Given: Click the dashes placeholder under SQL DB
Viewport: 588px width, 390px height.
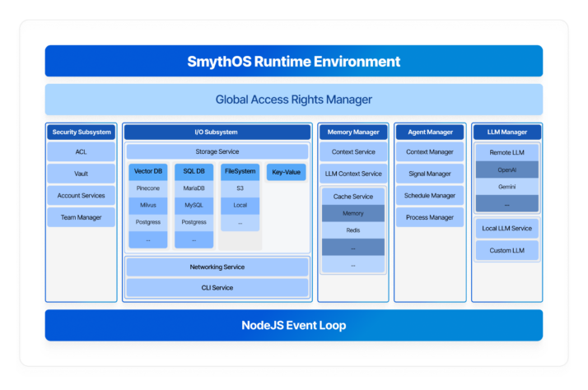Looking at the screenshot, I should [x=194, y=239].
